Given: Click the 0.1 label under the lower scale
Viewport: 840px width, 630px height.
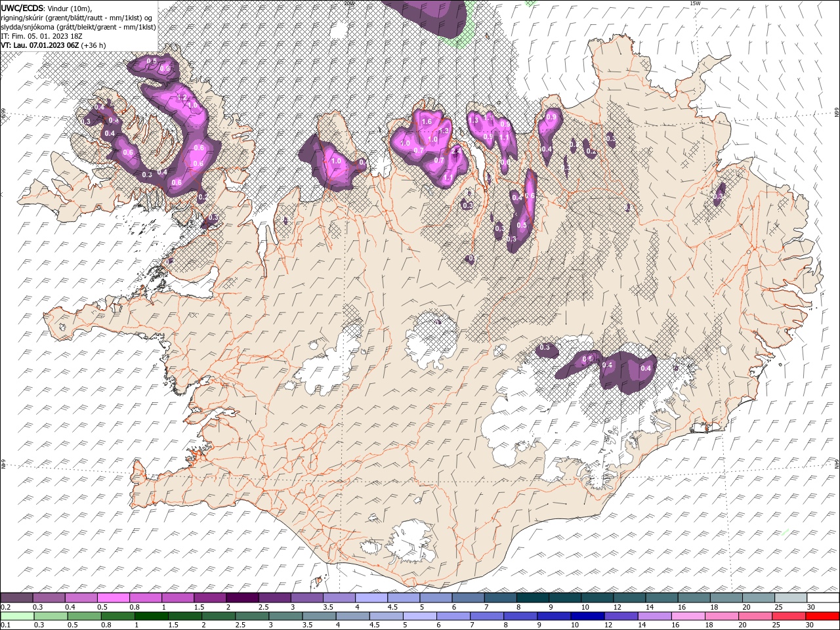Looking at the screenshot, I should coord(5,625).
